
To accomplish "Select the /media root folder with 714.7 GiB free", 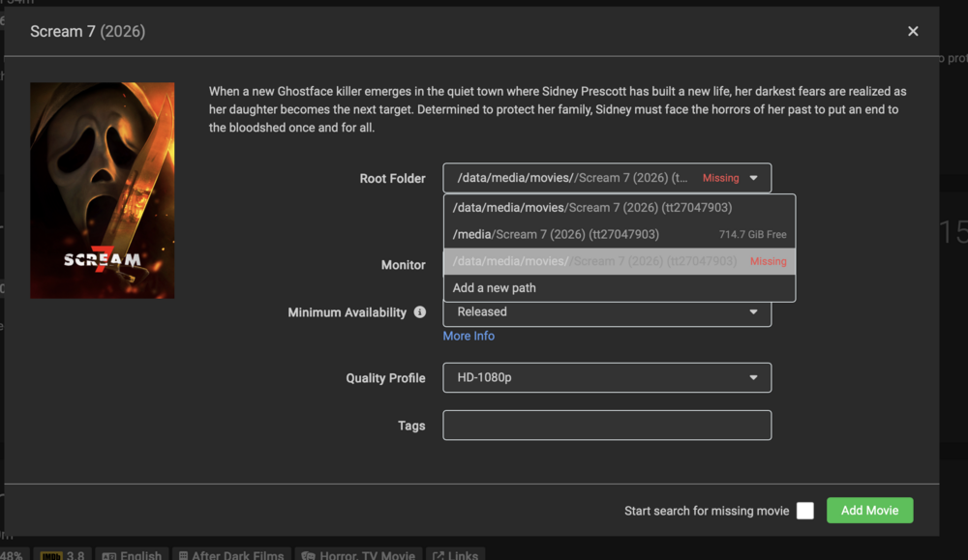I will coord(620,234).
